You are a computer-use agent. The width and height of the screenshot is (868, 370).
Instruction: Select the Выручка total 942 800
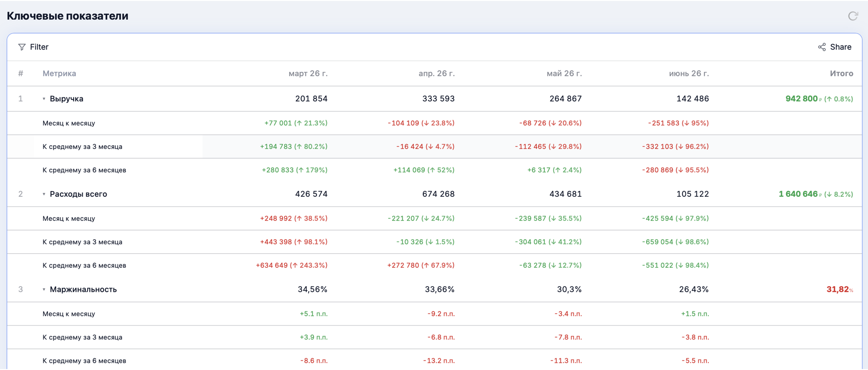point(801,98)
